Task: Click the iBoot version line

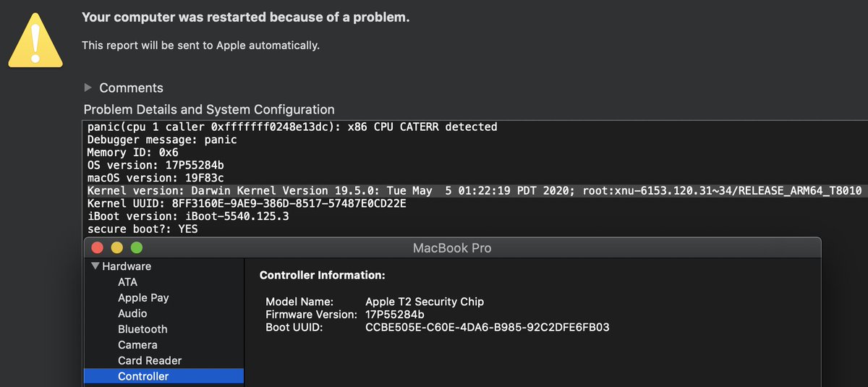Action: pos(188,216)
